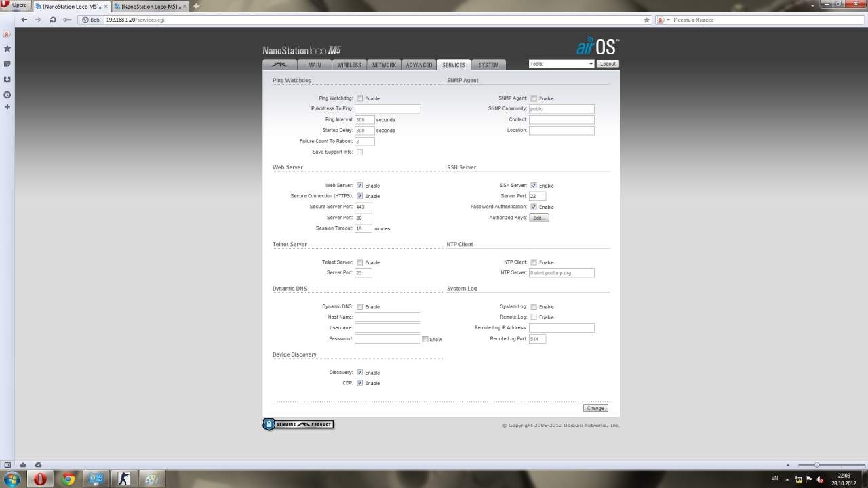Go back with the browser back arrow

(24, 20)
